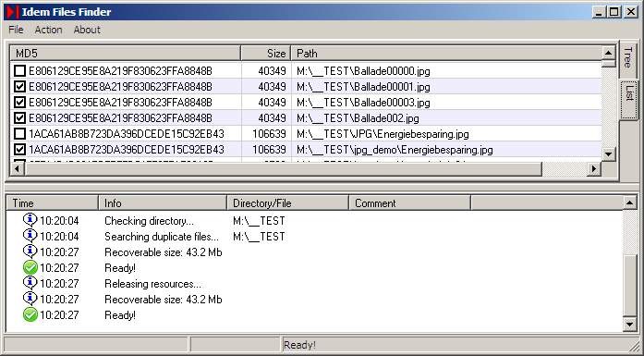Select path M:\__TEST\jpg_demo\Energiebesparing.jpg

point(395,149)
